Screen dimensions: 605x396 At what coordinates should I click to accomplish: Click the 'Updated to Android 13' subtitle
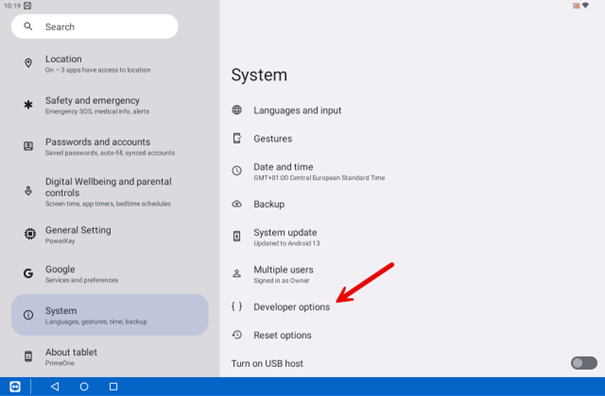tap(287, 243)
